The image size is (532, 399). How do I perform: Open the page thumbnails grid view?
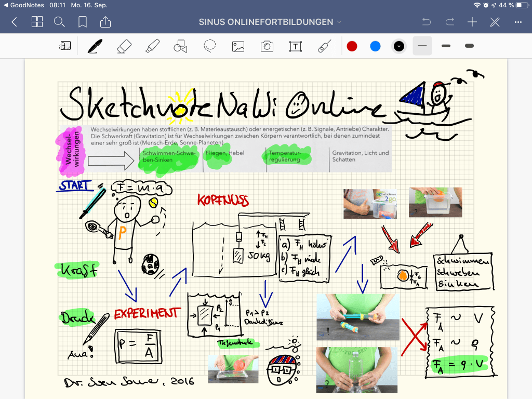point(37,22)
